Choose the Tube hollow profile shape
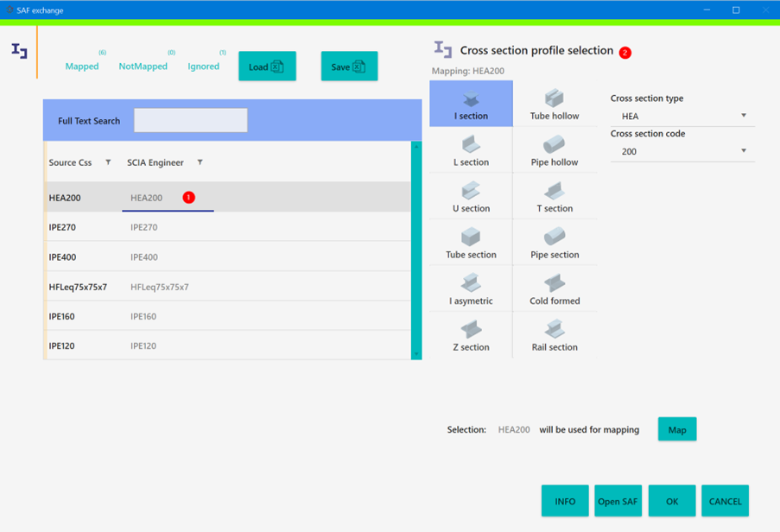 [x=554, y=103]
